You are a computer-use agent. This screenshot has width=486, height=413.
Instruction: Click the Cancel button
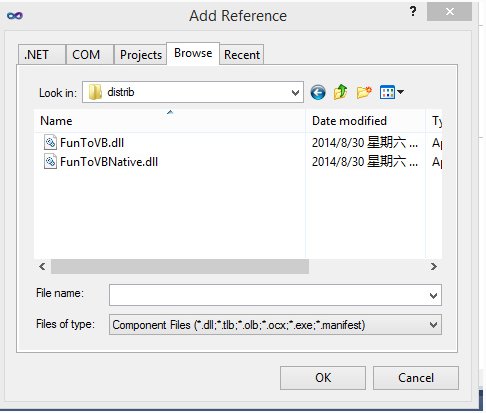click(416, 378)
